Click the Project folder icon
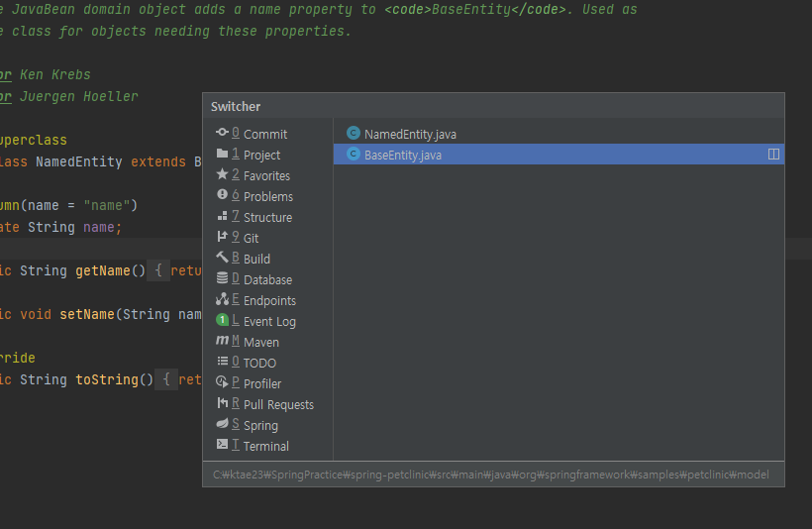The width and height of the screenshot is (812, 529). 222,154
